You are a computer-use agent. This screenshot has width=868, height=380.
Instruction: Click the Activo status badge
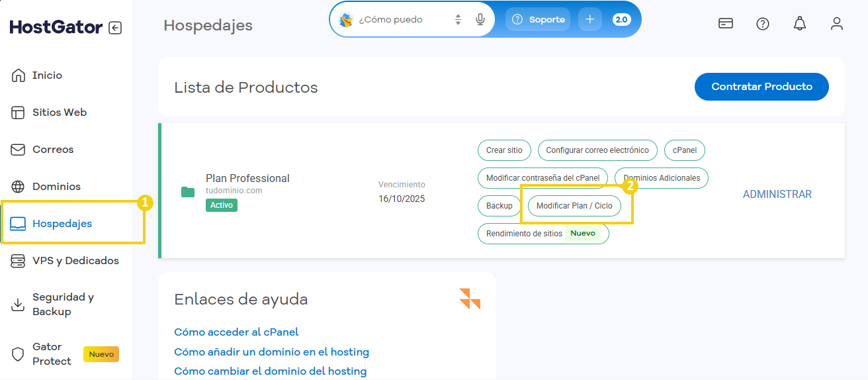[x=222, y=205]
